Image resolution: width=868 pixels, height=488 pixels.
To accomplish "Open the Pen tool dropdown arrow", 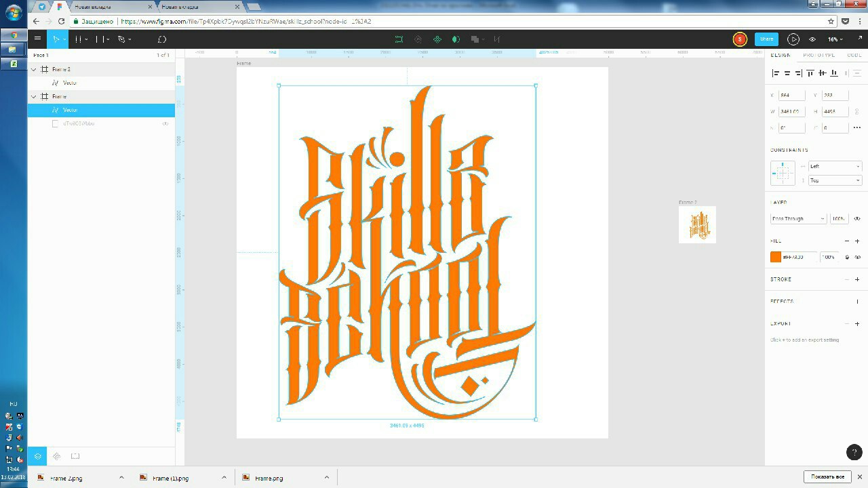I will (x=130, y=39).
